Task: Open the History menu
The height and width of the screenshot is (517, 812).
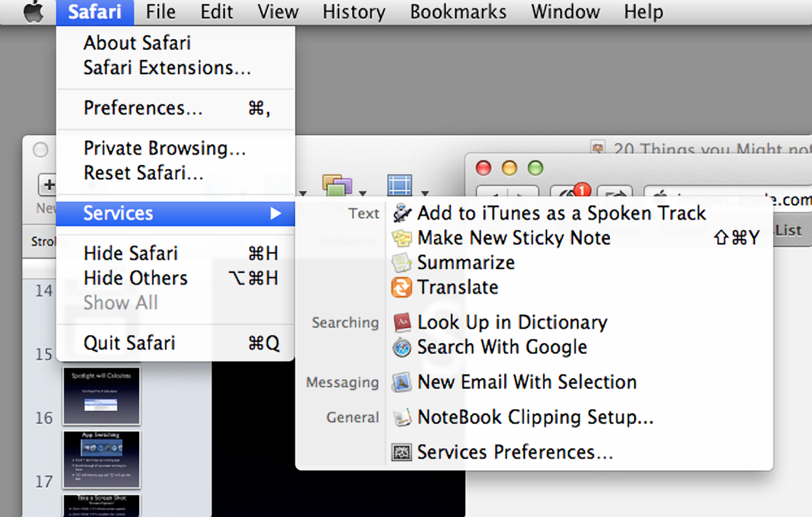Action: [353, 12]
